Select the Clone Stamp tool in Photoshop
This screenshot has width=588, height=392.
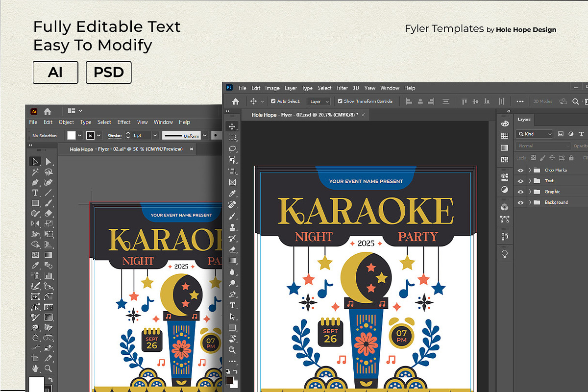(x=232, y=227)
